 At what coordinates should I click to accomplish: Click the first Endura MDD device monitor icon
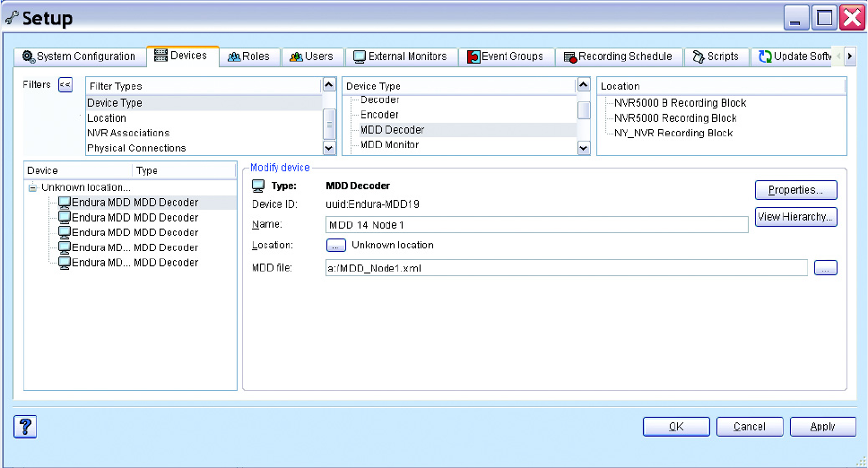[65, 203]
